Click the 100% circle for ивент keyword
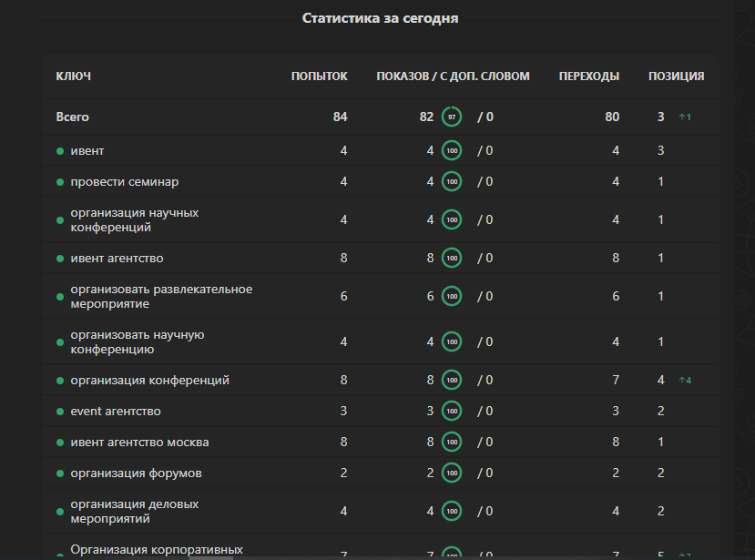The image size is (755, 560). tap(452, 150)
